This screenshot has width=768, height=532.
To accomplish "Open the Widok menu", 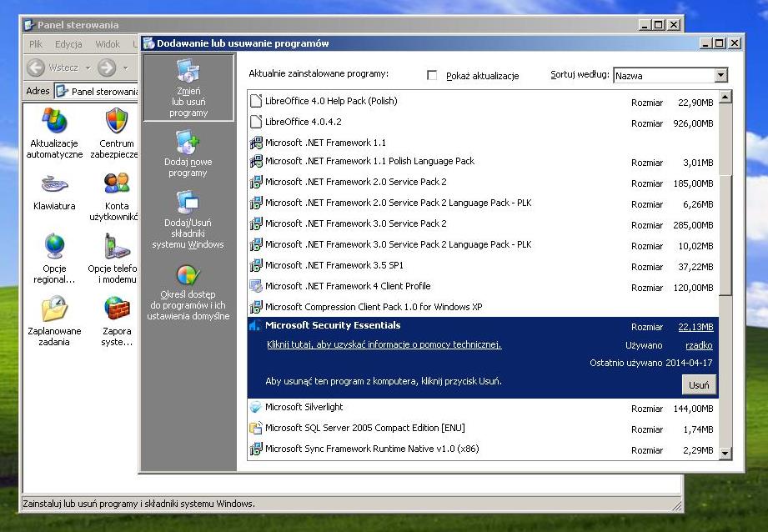I will pos(108,44).
